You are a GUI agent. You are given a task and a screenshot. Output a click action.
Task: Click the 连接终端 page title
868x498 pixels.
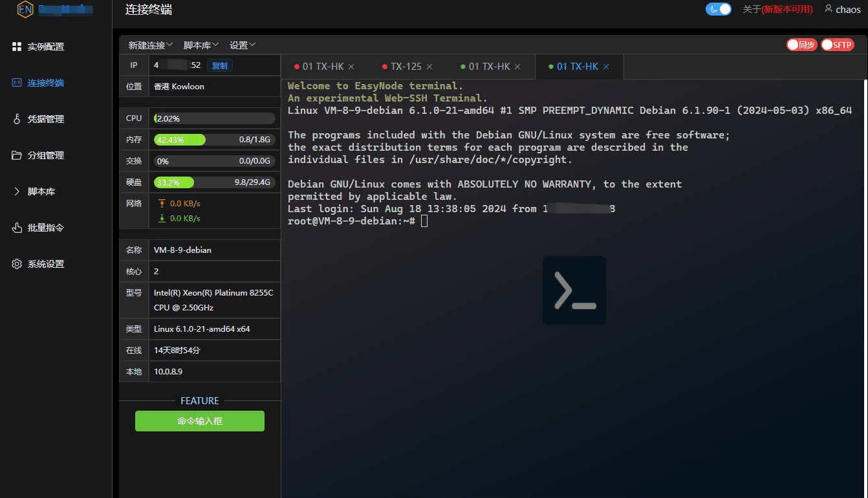click(149, 10)
